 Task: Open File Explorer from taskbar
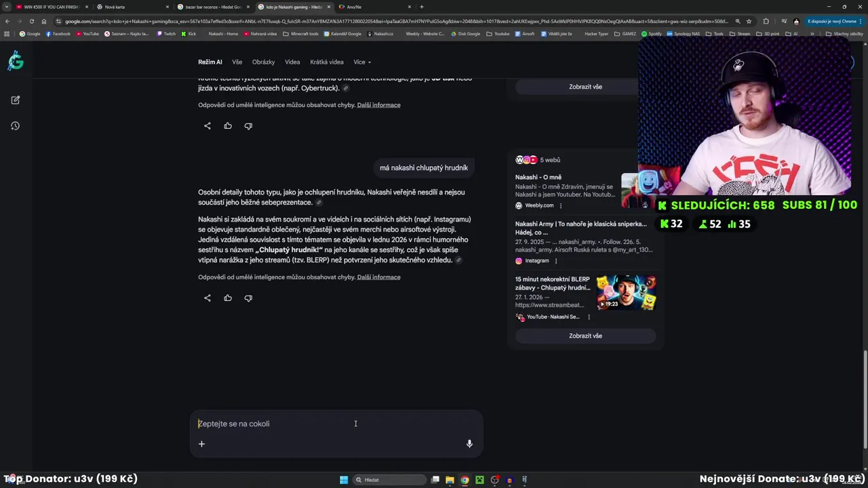(x=450, y=480)
